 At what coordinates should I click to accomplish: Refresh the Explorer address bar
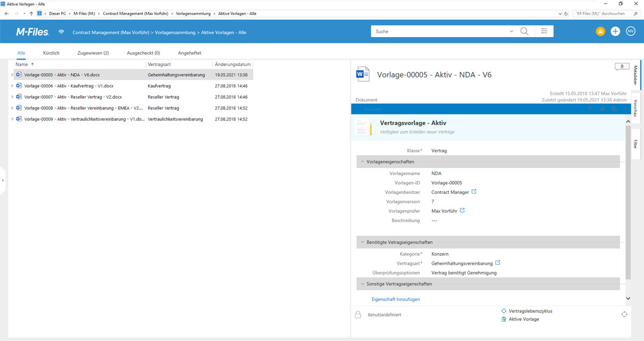pyautogui.click(x=566, y=13)
